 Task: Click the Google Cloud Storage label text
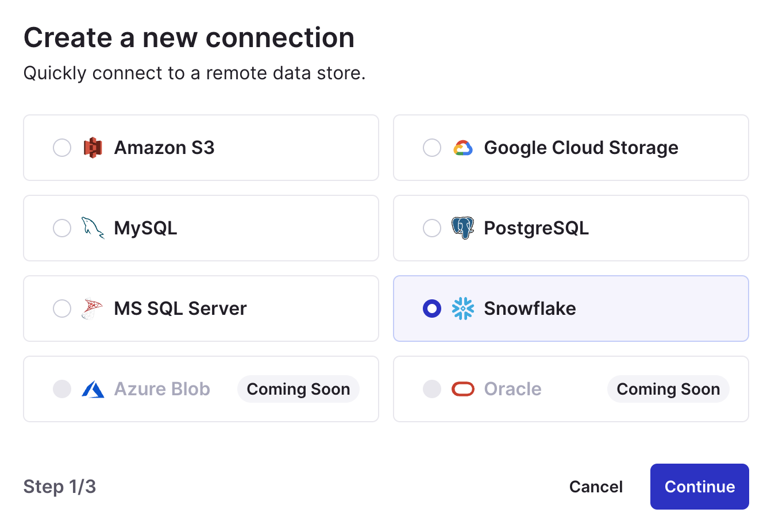pyautogui.click(x=581, y=148)
